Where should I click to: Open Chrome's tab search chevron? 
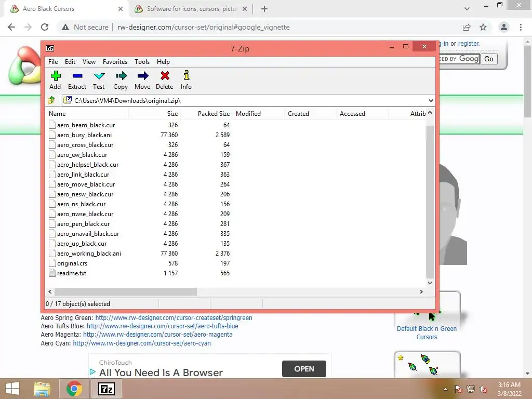point(467,9)
